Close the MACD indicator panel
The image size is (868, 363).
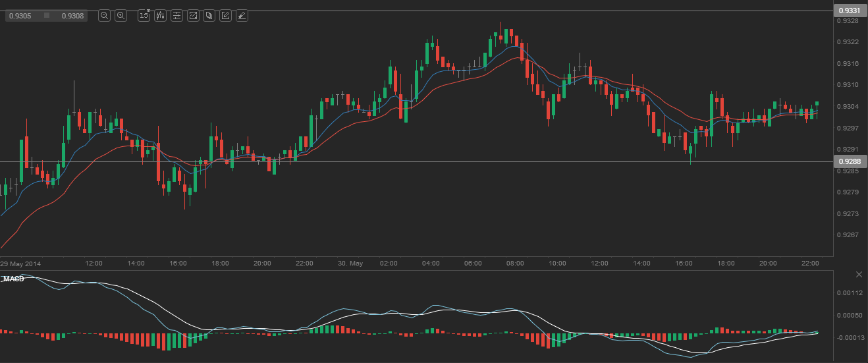858,274
